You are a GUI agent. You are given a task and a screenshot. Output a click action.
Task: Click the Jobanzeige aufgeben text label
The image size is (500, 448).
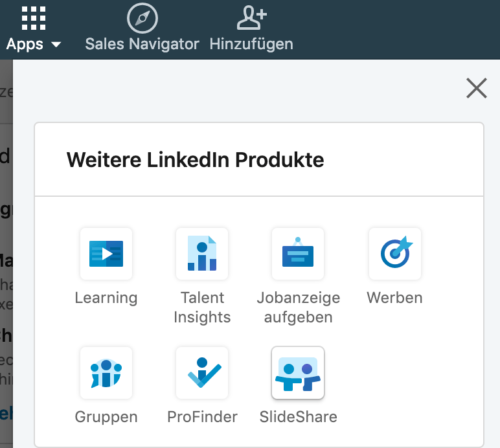coord(298,308)
